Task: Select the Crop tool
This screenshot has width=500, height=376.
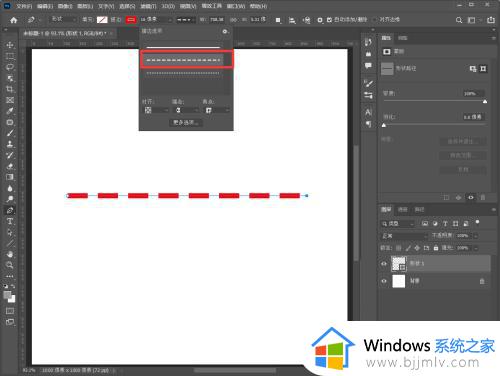Action: point(10,89)
